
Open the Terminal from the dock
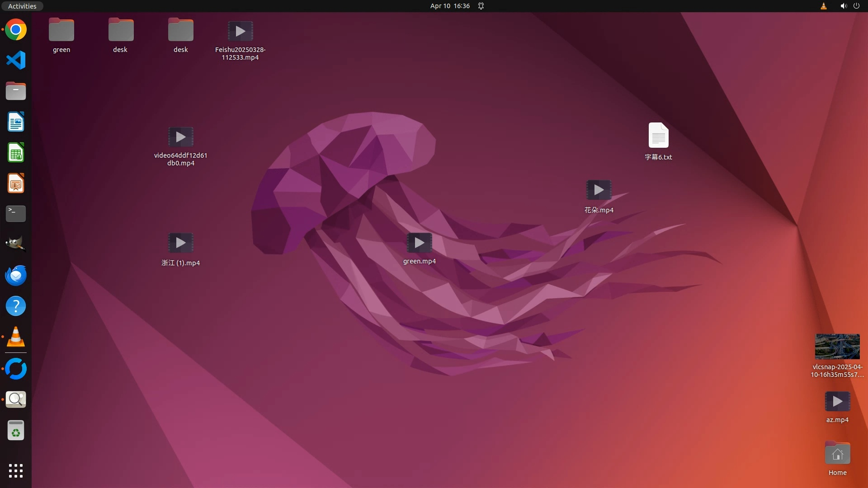coord(16,214)
